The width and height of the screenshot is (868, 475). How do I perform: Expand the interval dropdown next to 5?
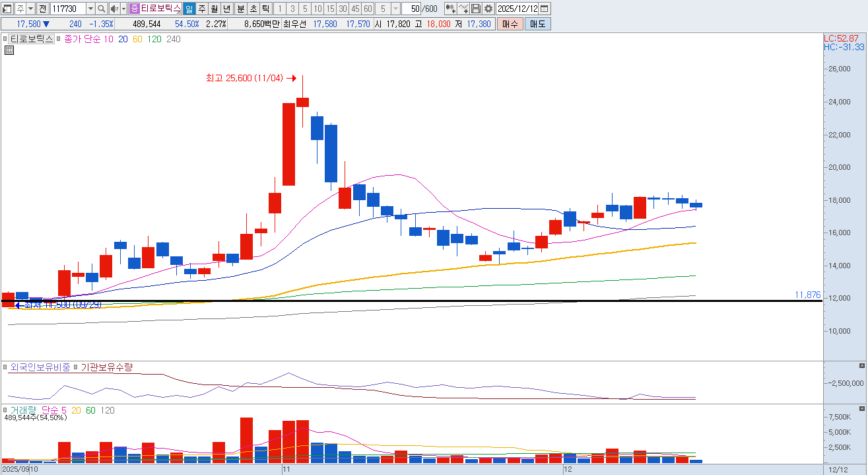pyautogui.click(x=395, y=9)
